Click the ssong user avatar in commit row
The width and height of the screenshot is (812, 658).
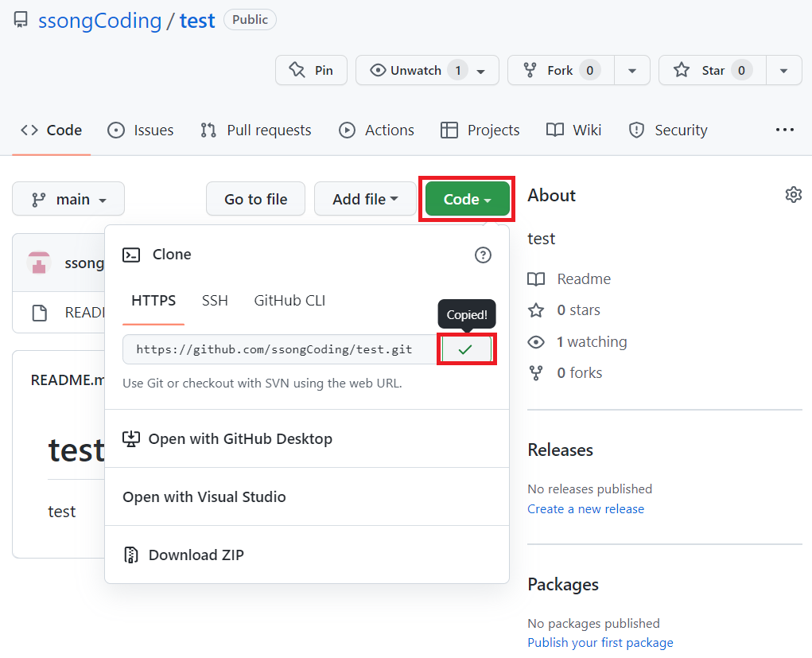(39, 263)
